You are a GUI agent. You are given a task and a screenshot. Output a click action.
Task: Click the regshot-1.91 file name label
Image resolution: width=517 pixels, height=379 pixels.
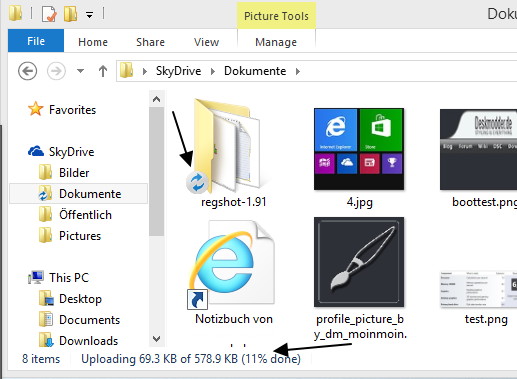pyautogui.click(x=234, y=202)
